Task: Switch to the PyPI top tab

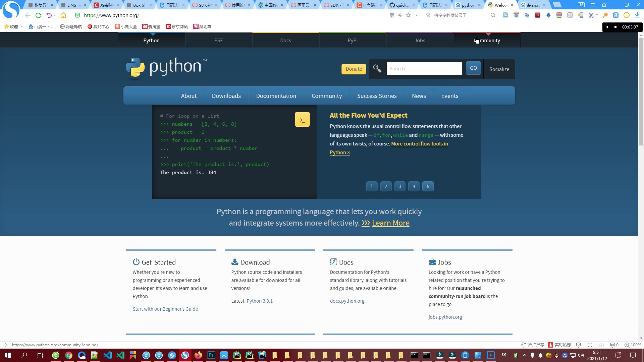Action: 353,41
